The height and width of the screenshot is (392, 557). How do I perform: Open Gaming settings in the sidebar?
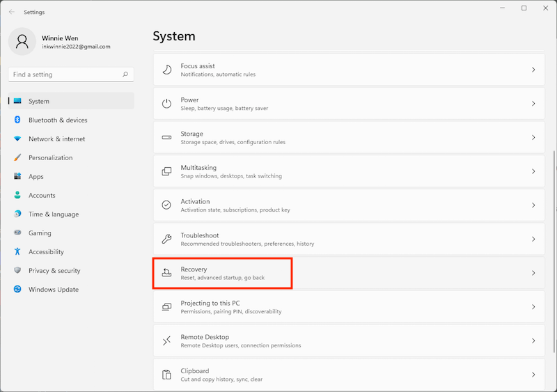coord(71,233)
